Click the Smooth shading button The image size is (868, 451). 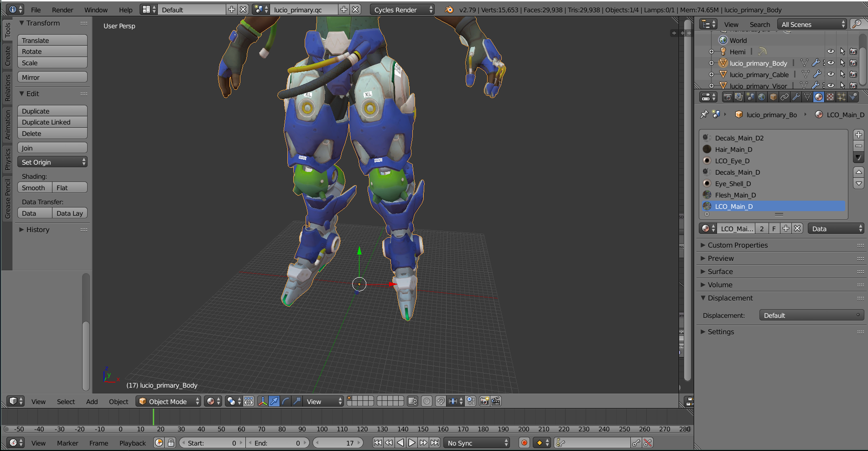pos(35,187)
